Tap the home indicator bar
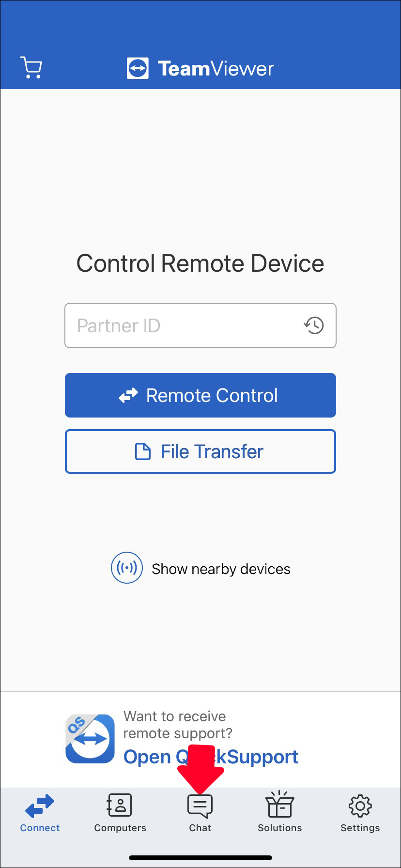This screenshot has height=868, width=401. [200, 857]
